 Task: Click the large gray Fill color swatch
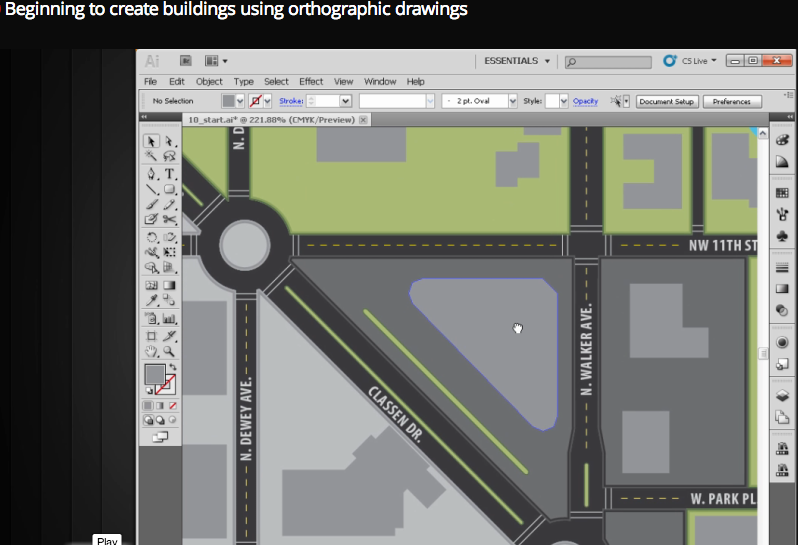(155, 375)
